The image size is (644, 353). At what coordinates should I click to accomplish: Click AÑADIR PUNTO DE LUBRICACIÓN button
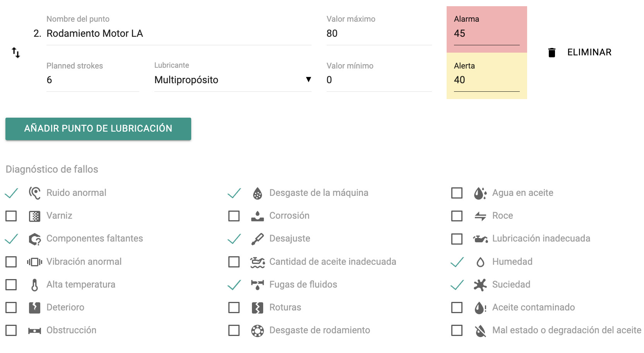tap(98, 128)
